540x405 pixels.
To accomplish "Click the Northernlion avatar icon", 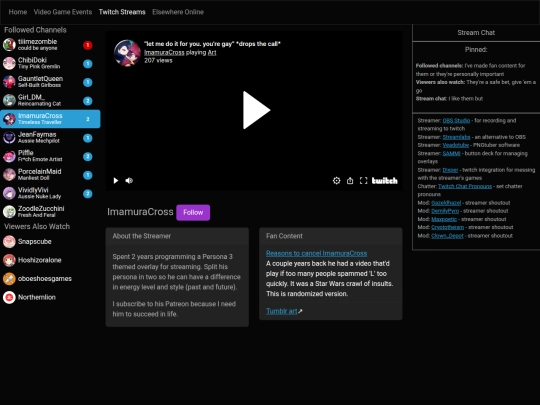I will click(x=9, y=298).
